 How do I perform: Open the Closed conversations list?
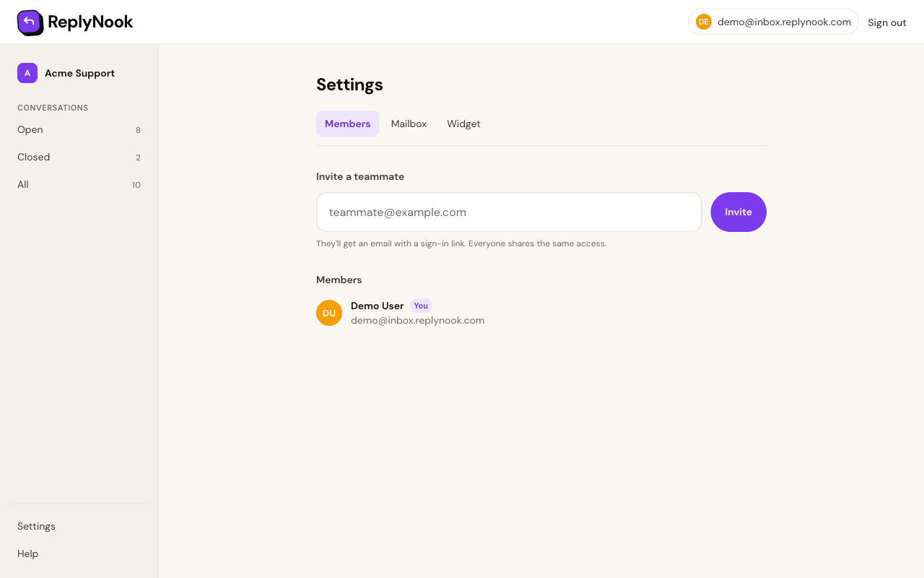click(x=79, y=158)
